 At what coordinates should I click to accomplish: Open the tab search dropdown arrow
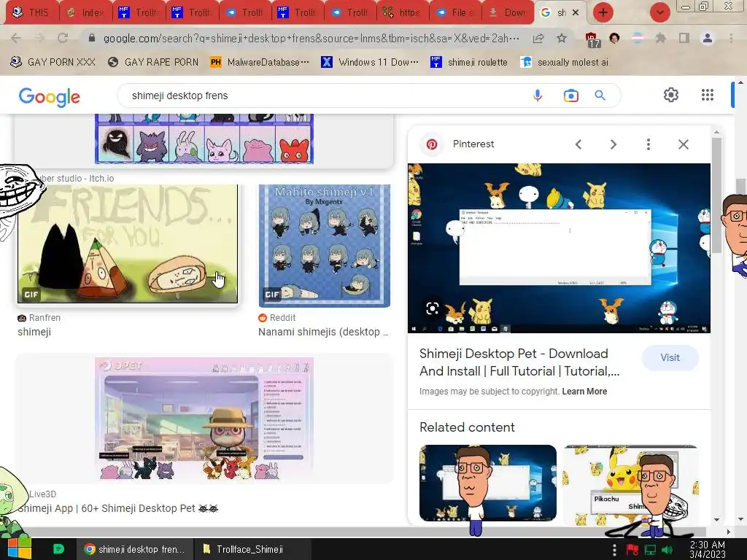659,12
